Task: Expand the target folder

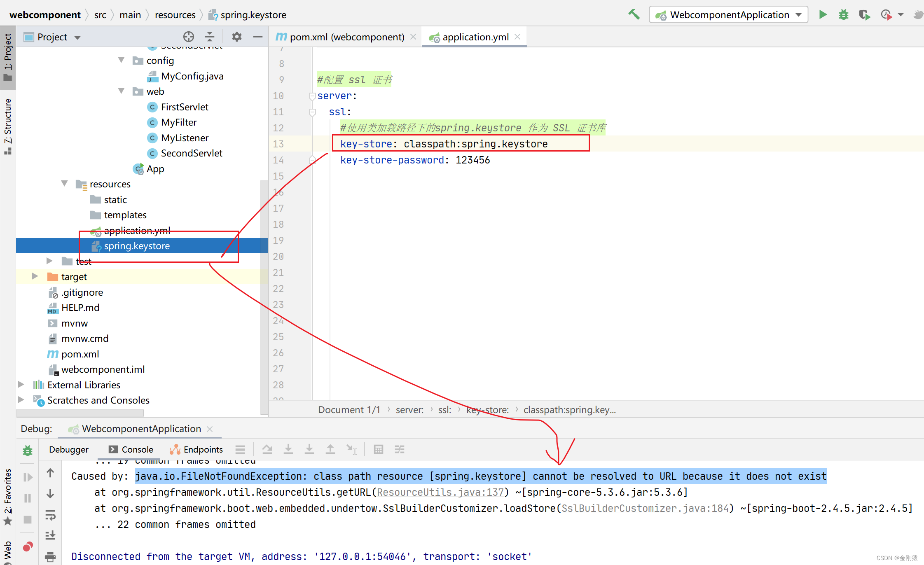Action: coord(35,276)
